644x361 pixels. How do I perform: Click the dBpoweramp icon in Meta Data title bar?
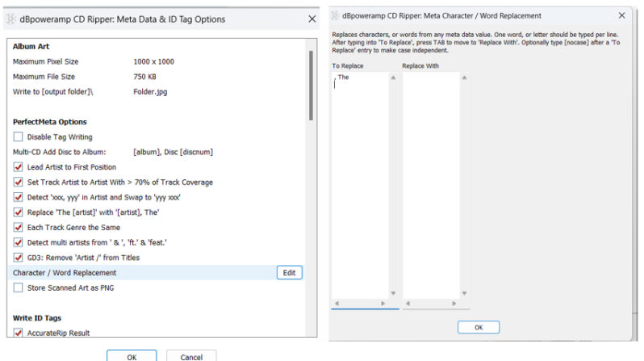pyautogui.click(x=12, y=19)
